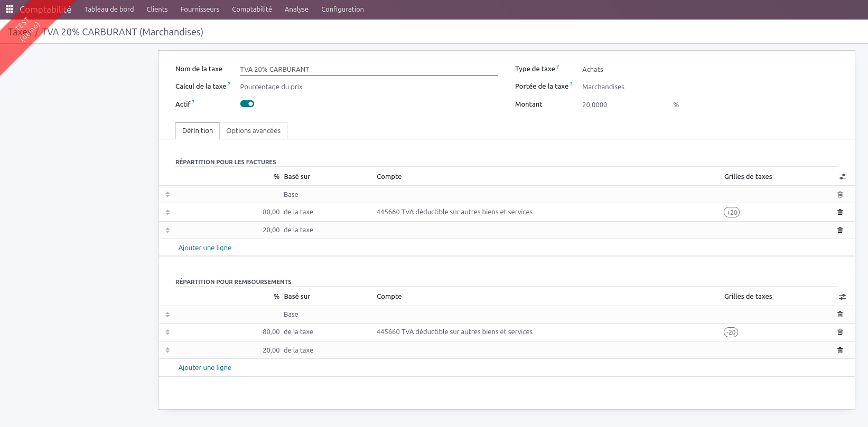Screen dimensions: 868x427
Task: Click Ajouter une ligne under refunds distribution
Action: 205,368
